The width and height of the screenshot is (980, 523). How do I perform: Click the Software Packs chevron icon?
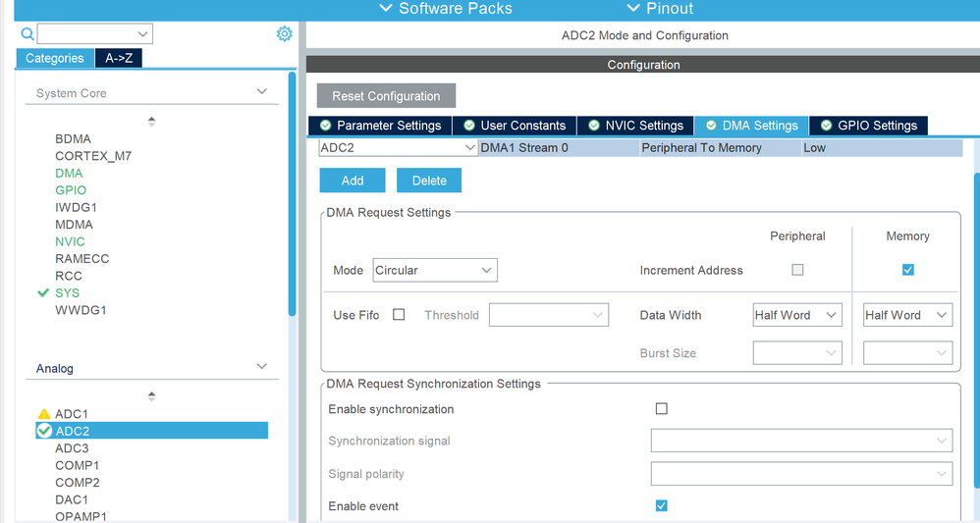coord(386,9)
